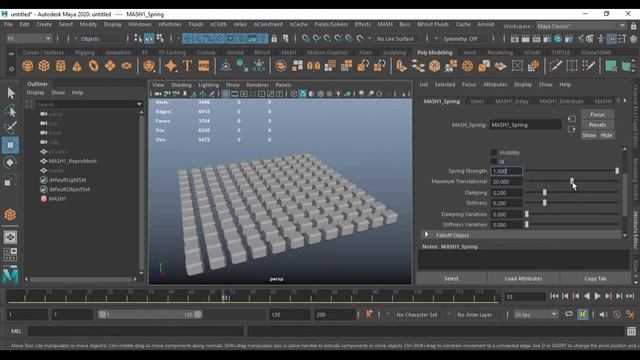Click the SVG import shelf icon
640x360 pixels.
[x=203, y=66]
